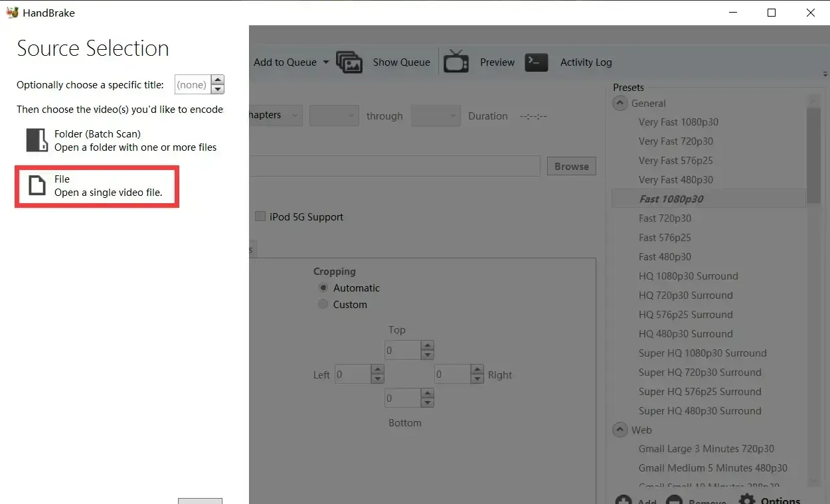Viewport: 830px width, 504px height.
Task: Select the HQ 480p30 Surround preset
Action: 686,334
